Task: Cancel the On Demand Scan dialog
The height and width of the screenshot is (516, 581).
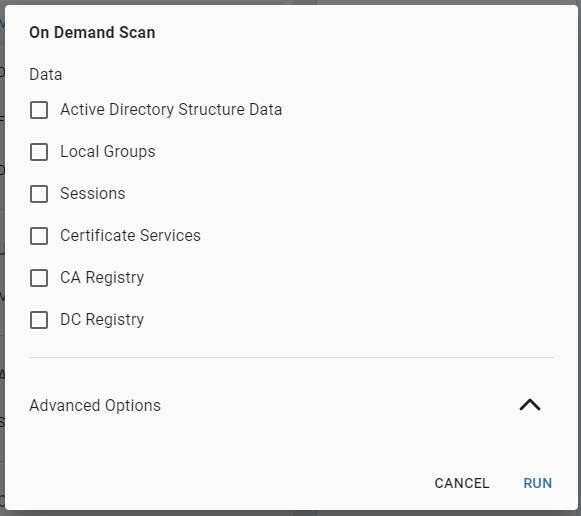Action: click(x=462, y=483)
